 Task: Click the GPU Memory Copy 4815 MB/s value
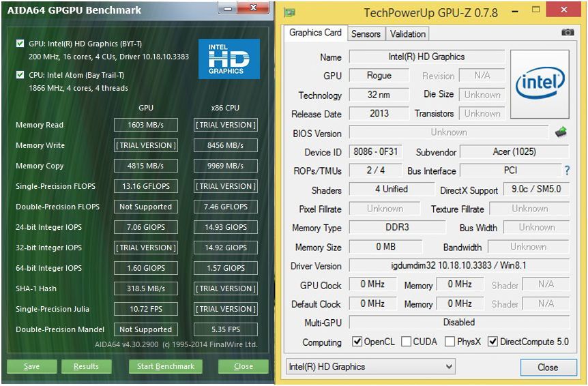tap(146, 166)
